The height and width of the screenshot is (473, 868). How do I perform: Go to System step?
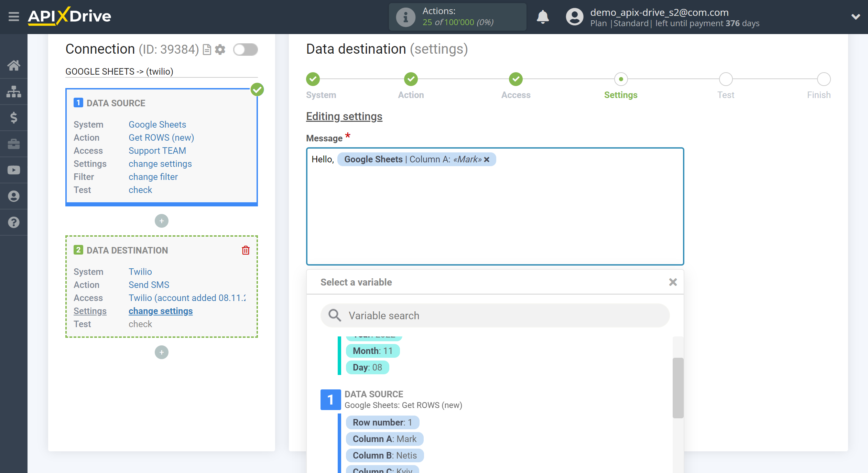313,79
